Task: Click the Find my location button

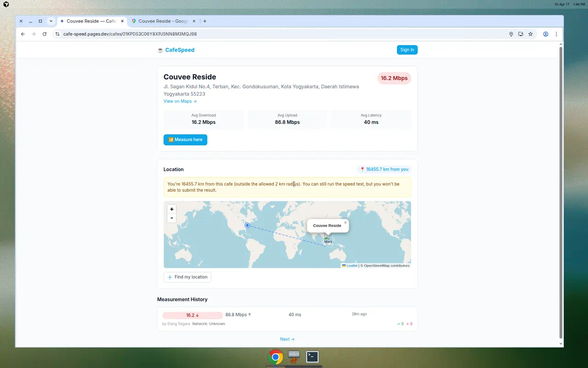Action: [x=187, y=277]
